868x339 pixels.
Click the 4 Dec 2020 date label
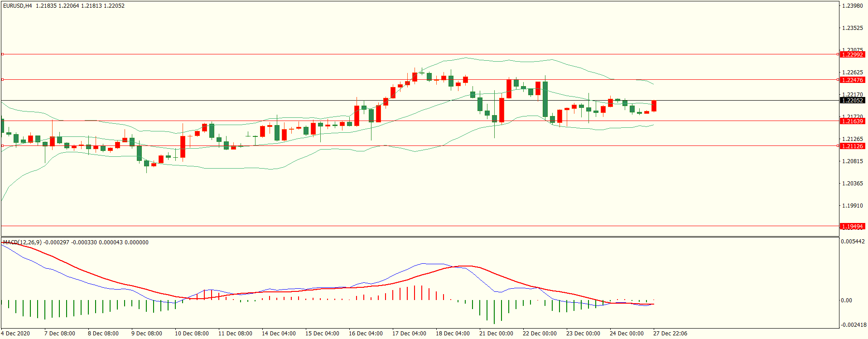point(15,334)
